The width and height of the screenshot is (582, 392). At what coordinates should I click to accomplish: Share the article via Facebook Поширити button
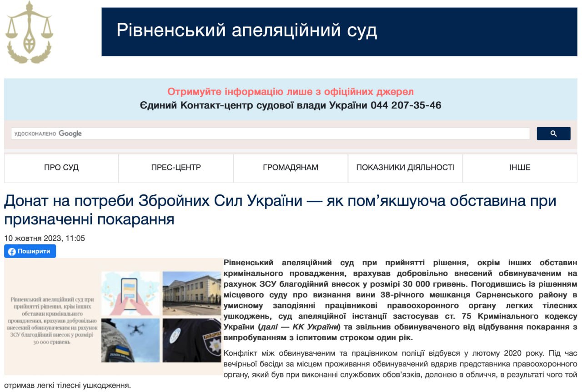[x=30, y=251]
